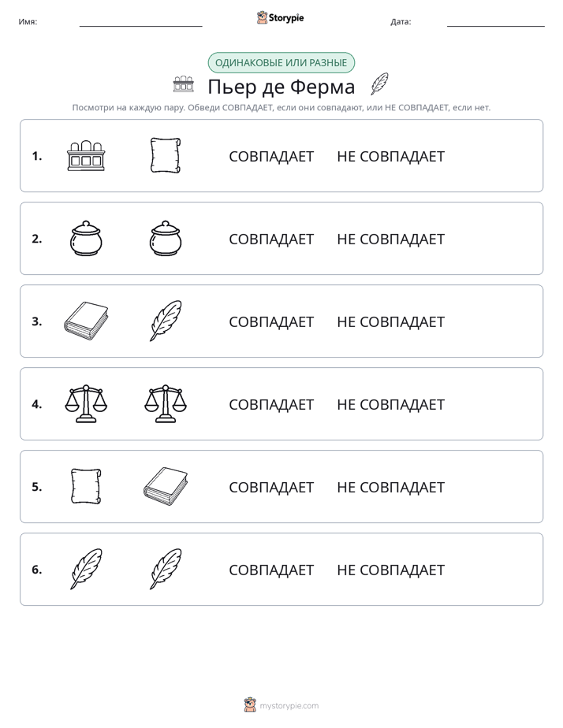Select СОВПАДАЕТ for row 2
This screenshot has width=563, height=728.
(x=271, y=239)
